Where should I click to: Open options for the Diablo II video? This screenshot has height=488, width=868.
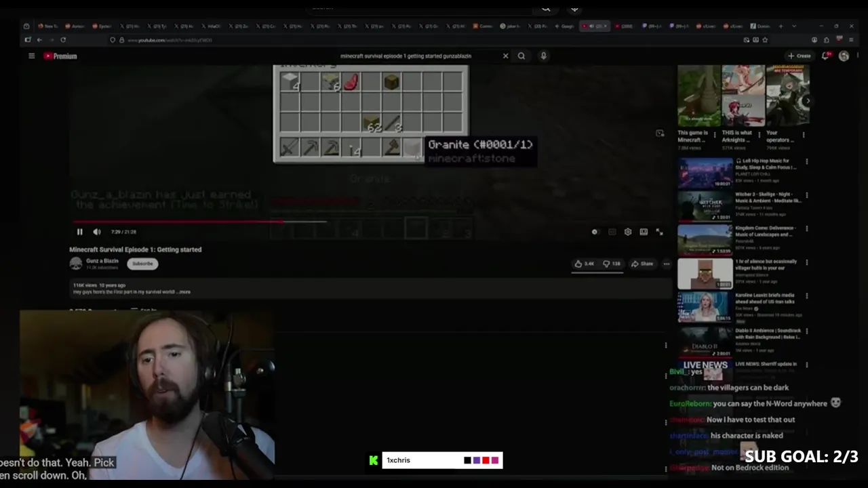tap(806, 331)
